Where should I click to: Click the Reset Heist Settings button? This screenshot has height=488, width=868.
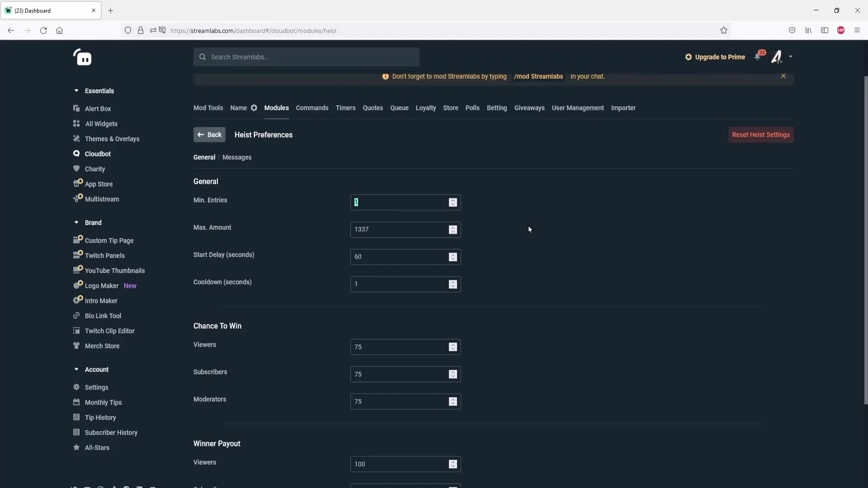pos(761,135)
